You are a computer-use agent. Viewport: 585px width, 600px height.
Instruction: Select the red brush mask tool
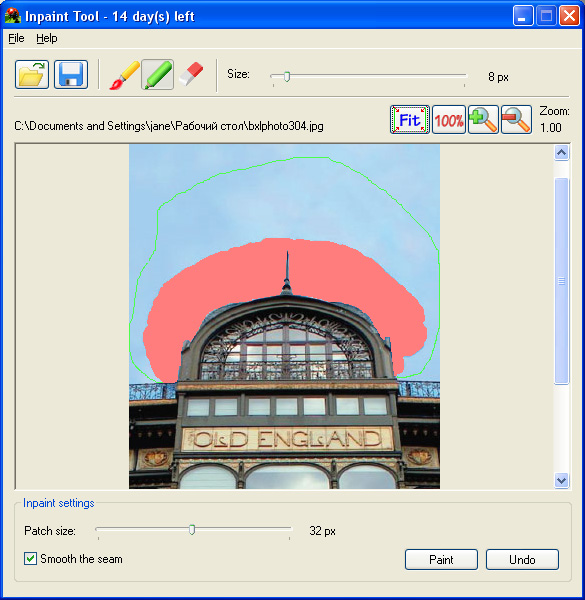pos(124,75)
